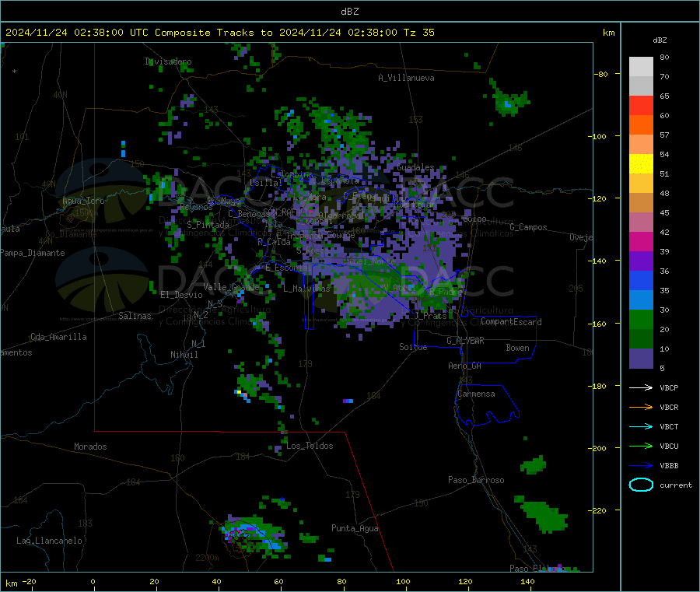
Task: Click the '100' tick label on bottom km axis
Action: coord(403,581)
